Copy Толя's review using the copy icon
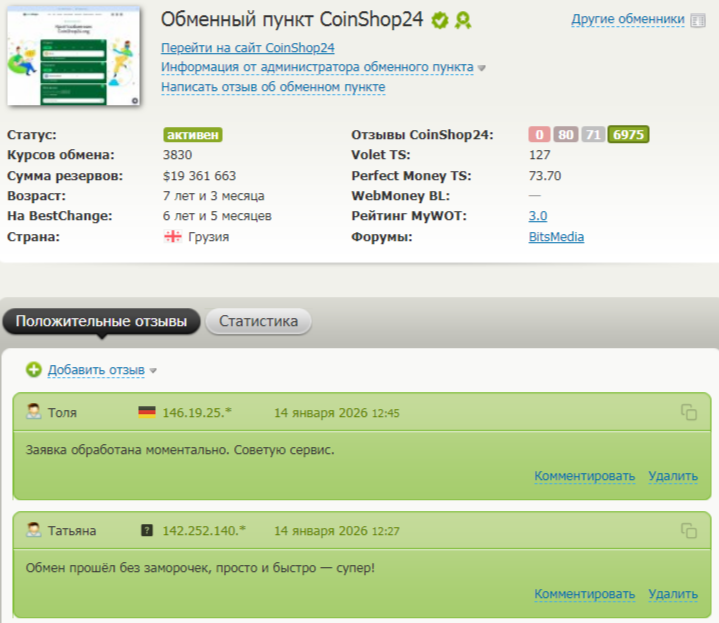Screen dimensions: 719x623 point(688,412)
